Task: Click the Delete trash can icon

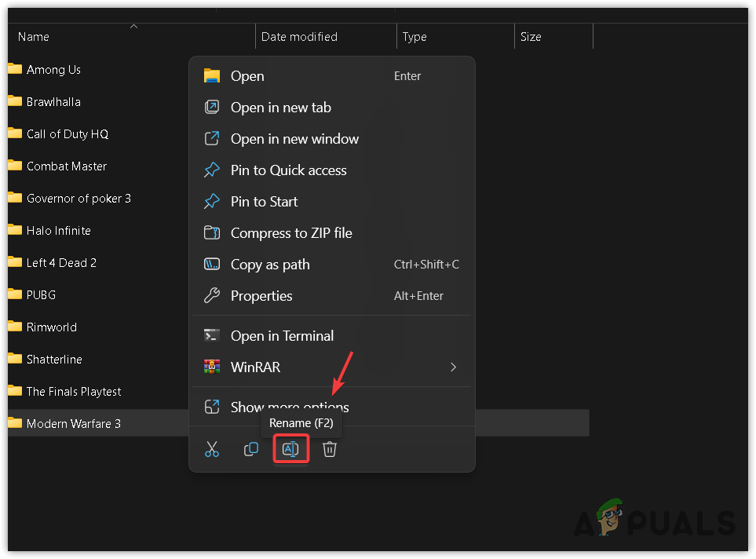Action: click(330, 450)
